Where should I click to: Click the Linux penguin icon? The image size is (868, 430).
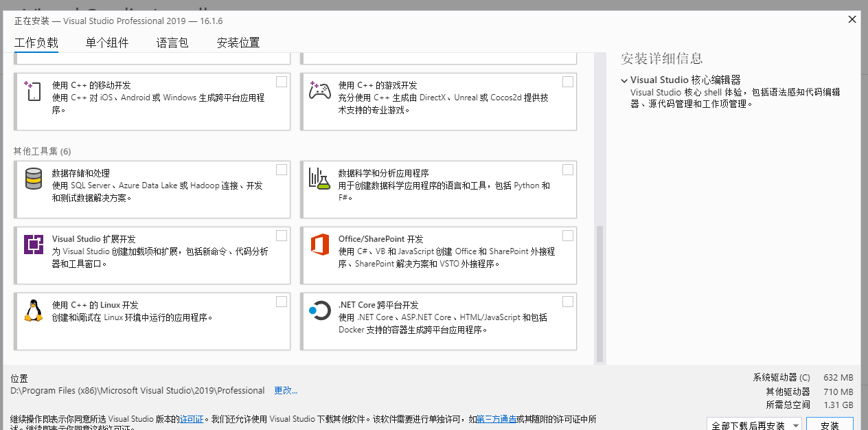pyautogui.click(x=33, y=310)
